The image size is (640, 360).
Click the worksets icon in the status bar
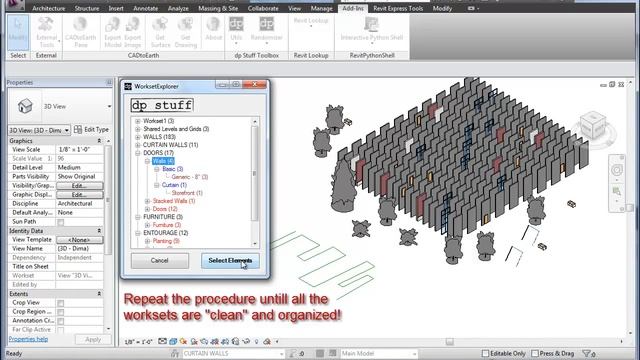coord(175,353)
